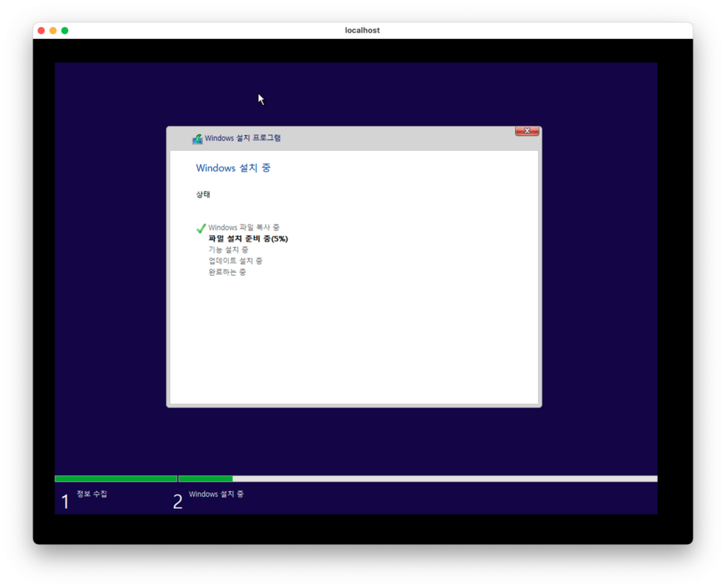Screen dimensions: 726x588
Task: Select the 'Windows 파일 복사 중' status line
Action: (x=244, y=227)
